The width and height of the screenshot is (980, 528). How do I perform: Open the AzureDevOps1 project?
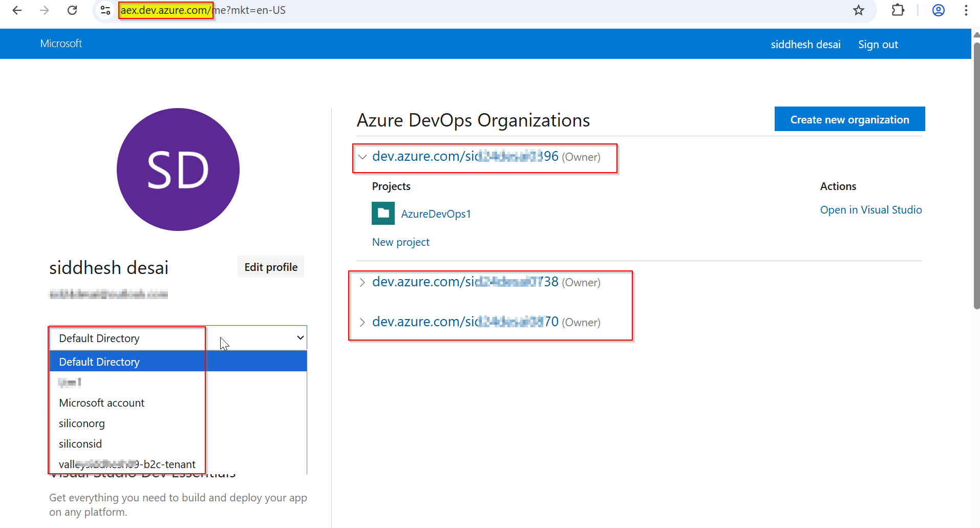436,214
